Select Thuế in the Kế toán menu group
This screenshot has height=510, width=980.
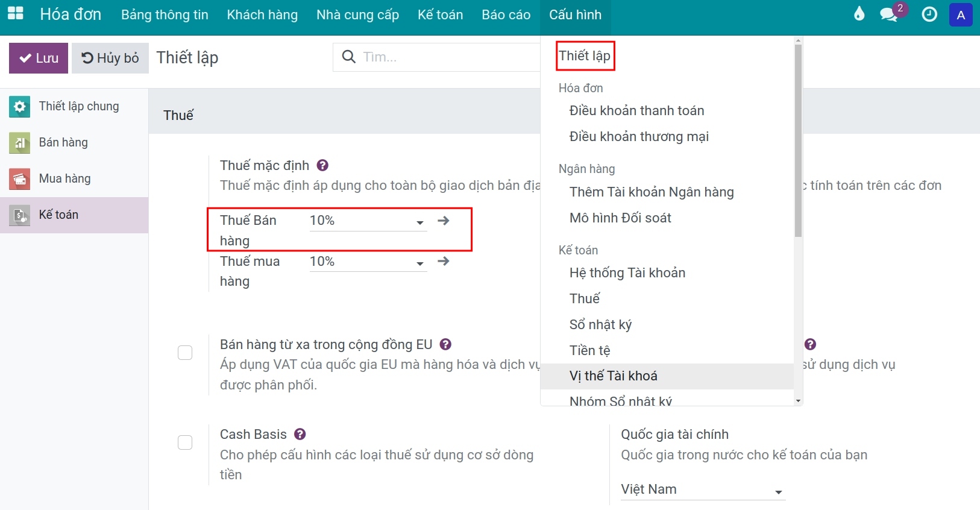click(585, 298)
